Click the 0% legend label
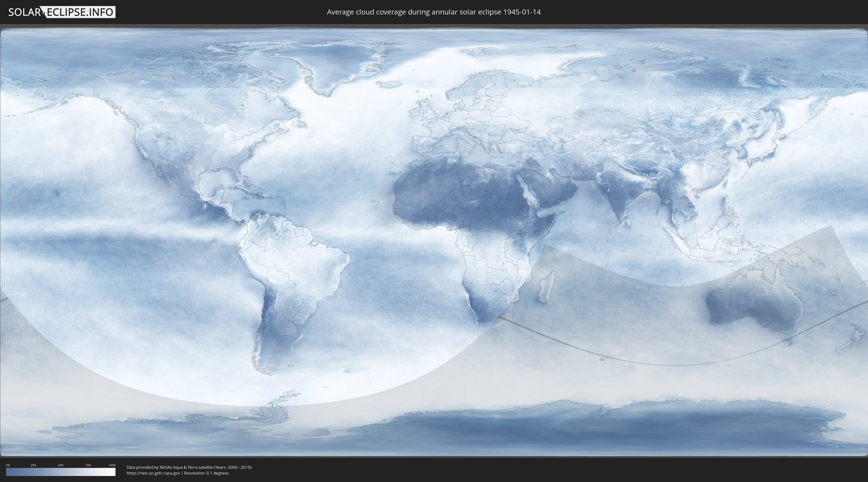The image size is (868, 482). pos(8,465)
